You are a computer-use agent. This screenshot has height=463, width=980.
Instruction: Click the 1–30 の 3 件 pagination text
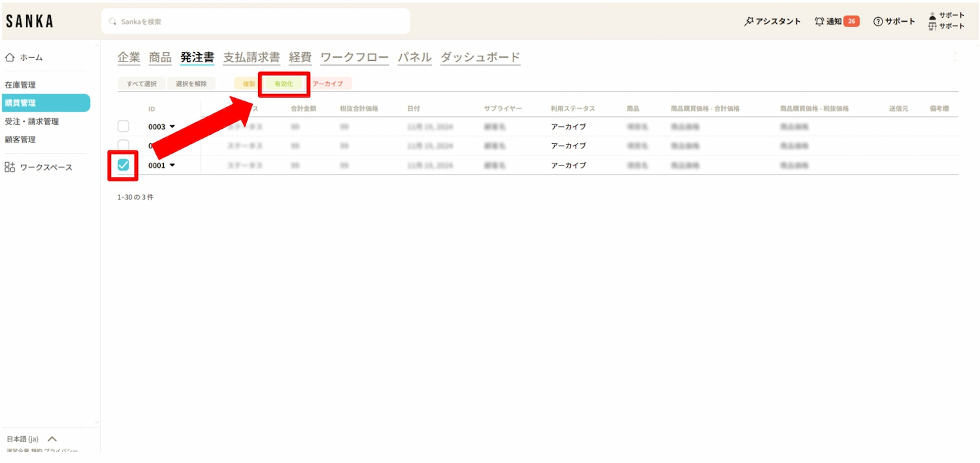[x=136, y=197]
